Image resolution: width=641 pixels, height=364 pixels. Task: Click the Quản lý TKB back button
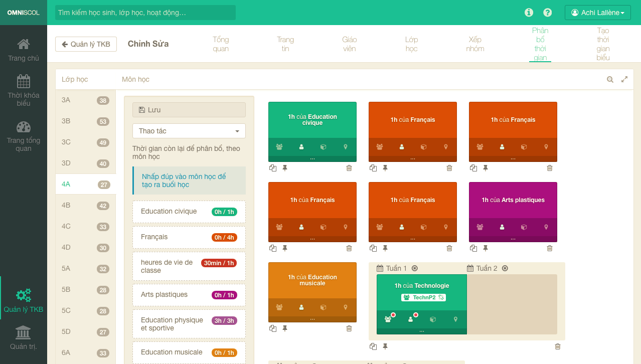(86, 44)
